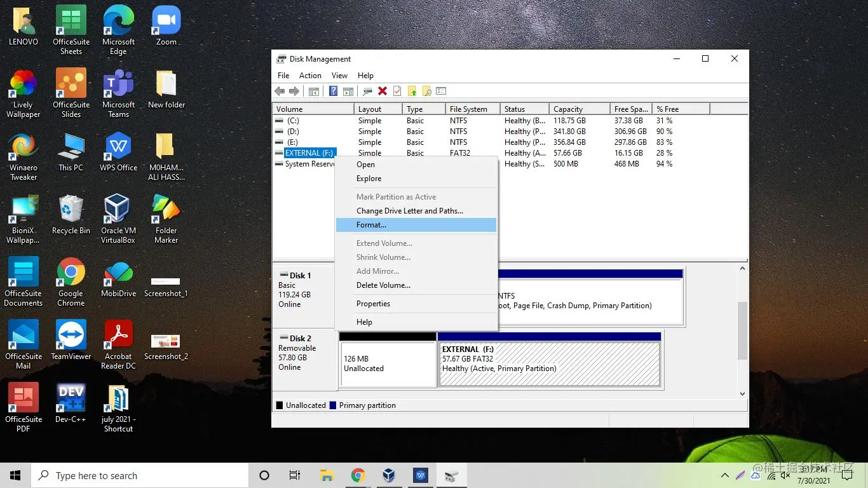The width and height of the screenshot is (868, 488).
Task: Select the Oracle VM VirtualBox desktop icon
Action: 118,219
